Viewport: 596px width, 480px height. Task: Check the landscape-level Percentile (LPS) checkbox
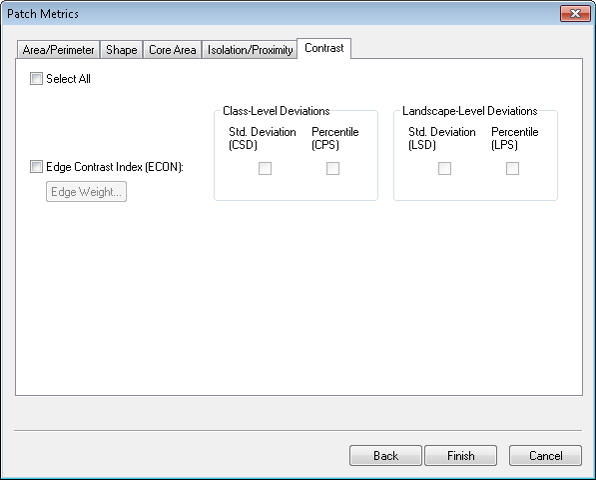pyautogui.click(x=512, y=168)
